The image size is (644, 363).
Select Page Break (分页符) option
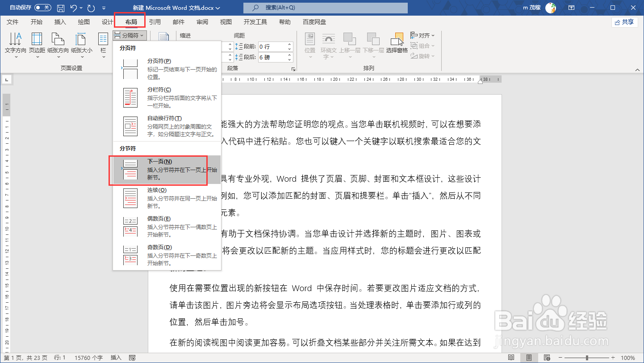pos(167,69)
